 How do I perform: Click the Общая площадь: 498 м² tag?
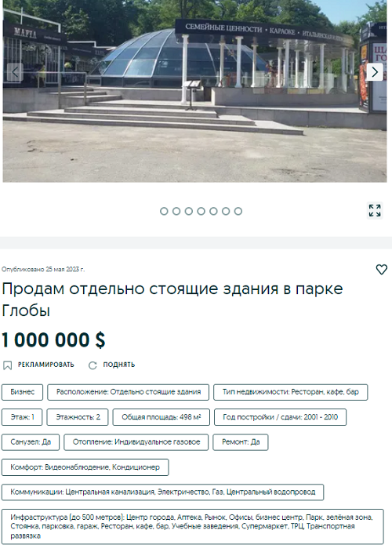(162, 417)
